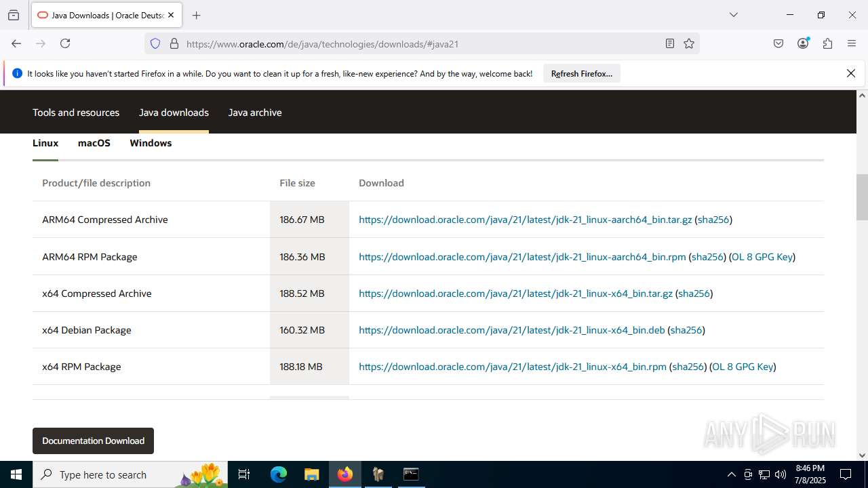Viewport: 868px width, 488px height.
Task: Open Firefox account icon
Action: click(x=803, y=43)
